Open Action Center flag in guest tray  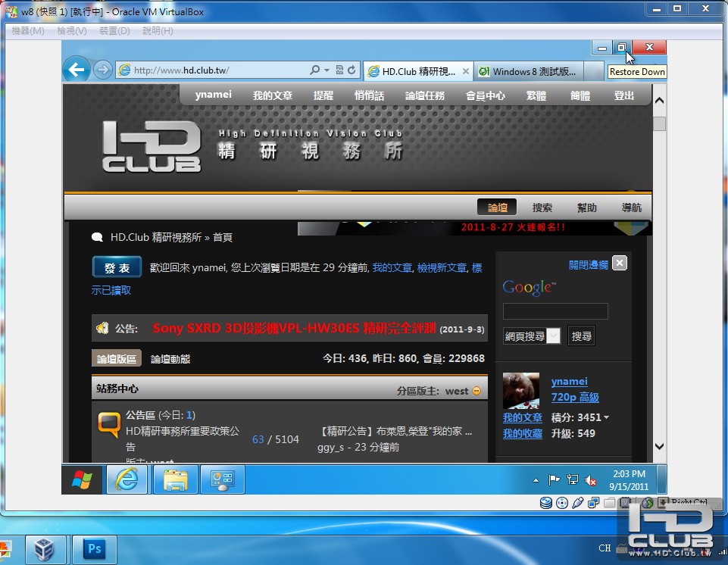pos(554,480)
